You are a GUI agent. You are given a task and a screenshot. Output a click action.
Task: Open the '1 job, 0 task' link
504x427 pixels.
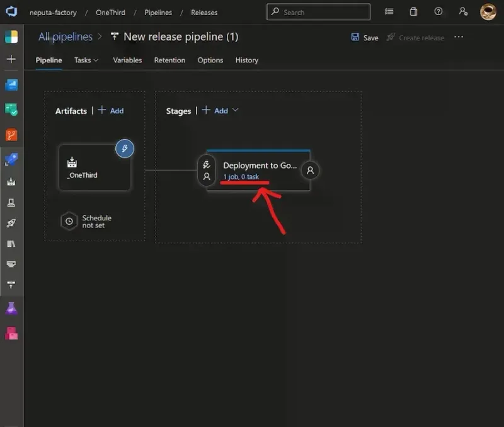pyautogui.click(x=241, y=177)
